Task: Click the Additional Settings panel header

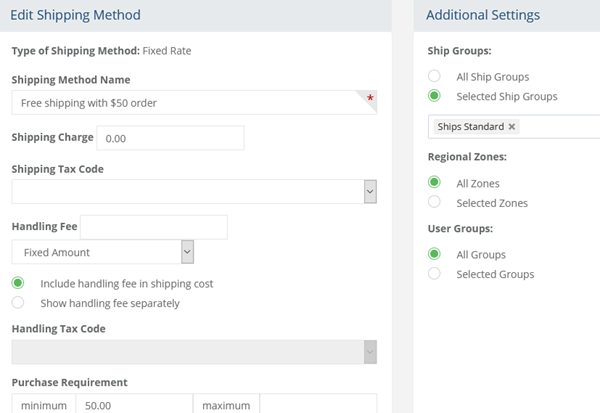Action: tap(483, 15)
